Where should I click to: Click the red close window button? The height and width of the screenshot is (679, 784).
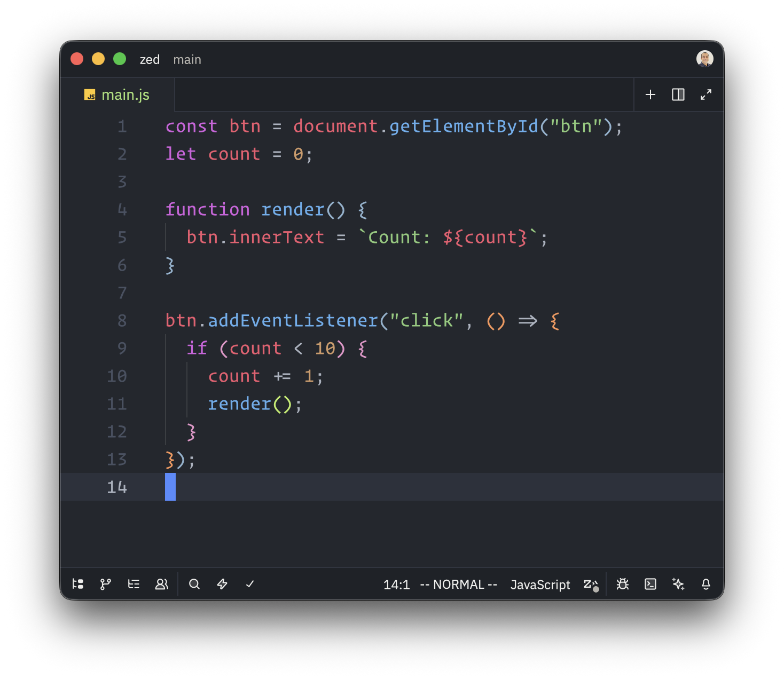tap(77, 59)
